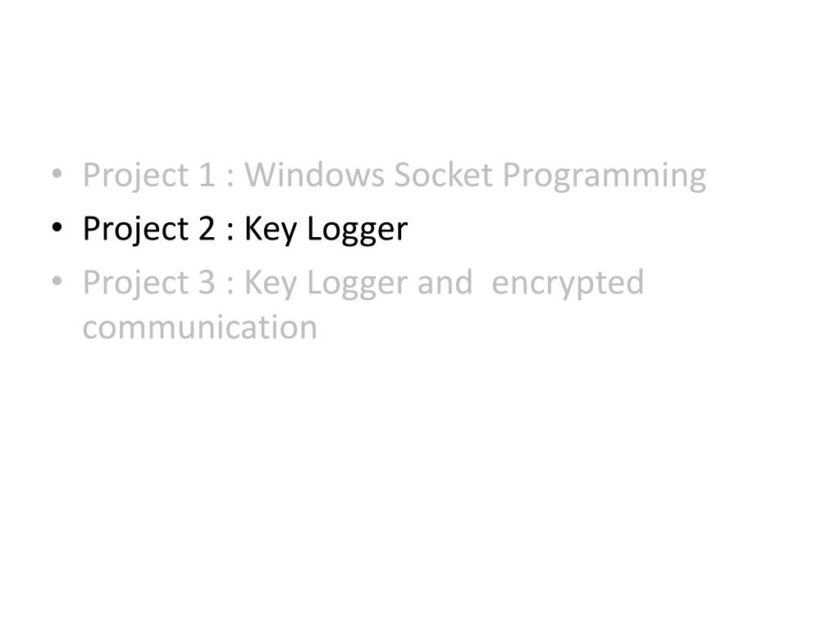Image resolution: width=840 pixels, height=630 pixels.
Task: Click the word 'and' in third bullet
Action: click(x=445, y=282)
